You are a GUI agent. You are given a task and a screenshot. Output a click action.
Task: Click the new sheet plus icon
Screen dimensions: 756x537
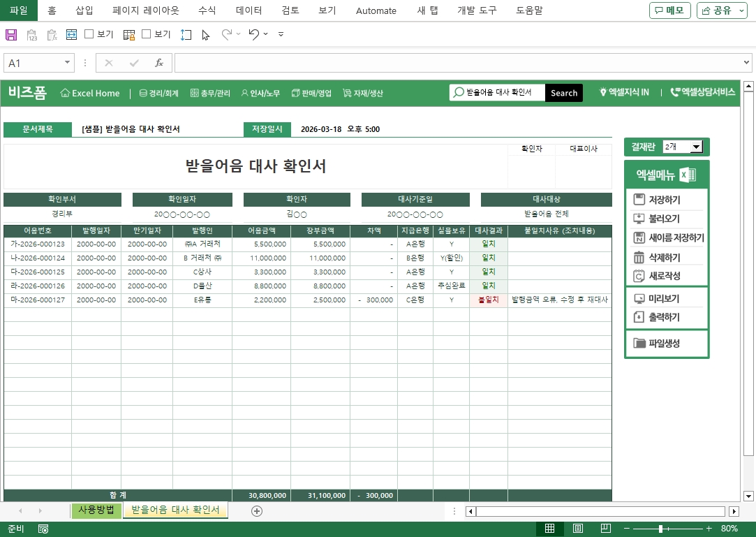pyautogui.click(x=257, y=511)
